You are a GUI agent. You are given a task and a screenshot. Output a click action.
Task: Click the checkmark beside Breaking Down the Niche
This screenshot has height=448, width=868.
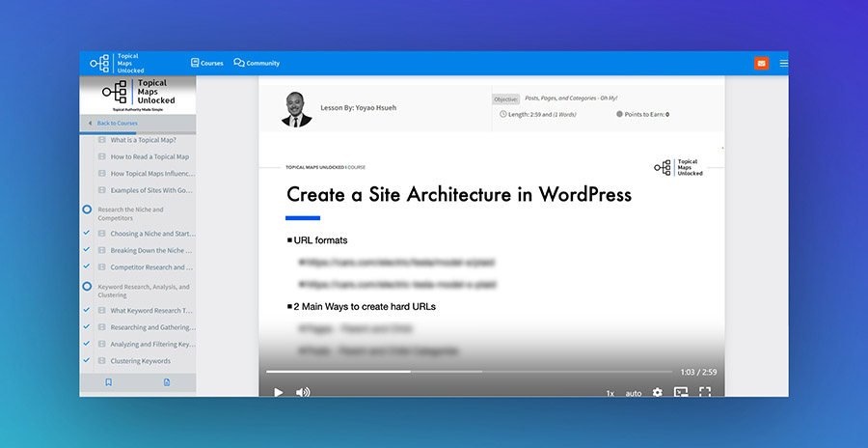[87, 249]
